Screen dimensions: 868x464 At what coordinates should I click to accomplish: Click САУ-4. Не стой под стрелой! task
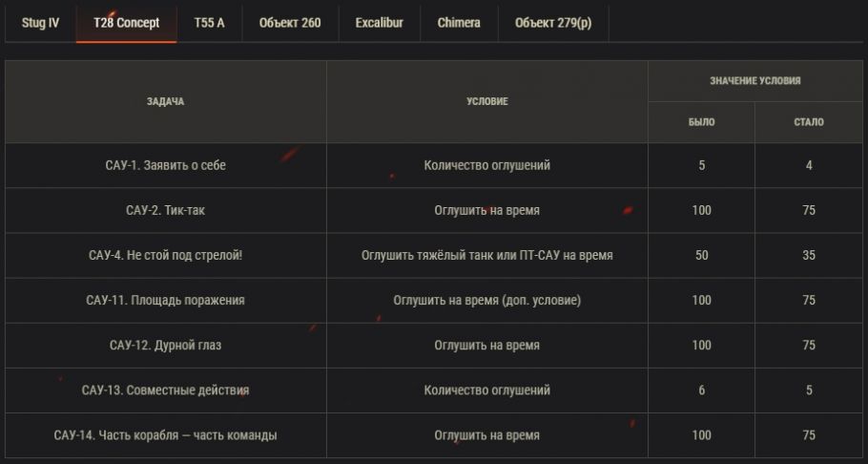point(166,255)
